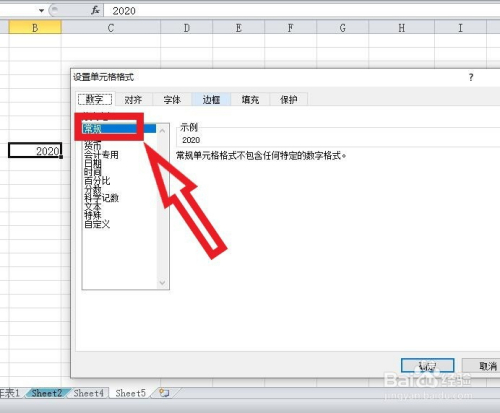The width and height of the screenshot is (500, 413).
Task: Click the 取消 button
Action: click(481, 366)
